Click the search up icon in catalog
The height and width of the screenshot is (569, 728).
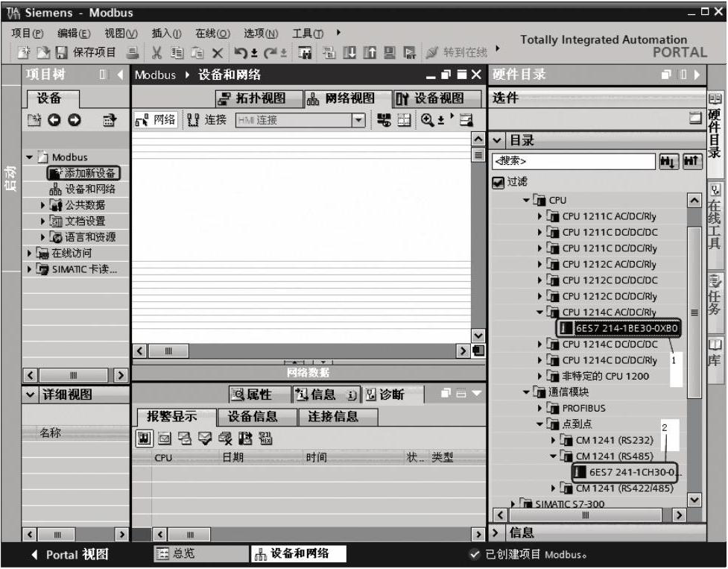point(692,162)
